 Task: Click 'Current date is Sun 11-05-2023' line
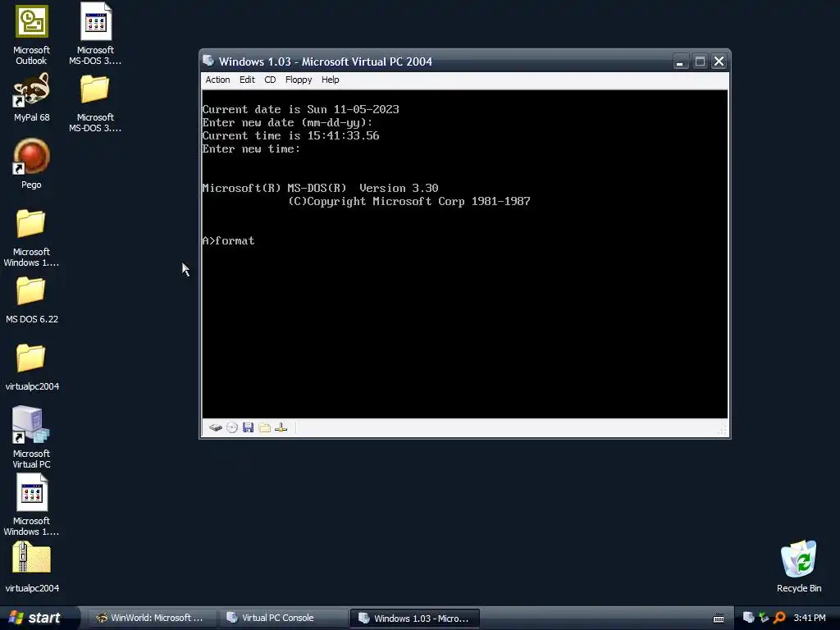pyautogui.click(x=300, y=109)
